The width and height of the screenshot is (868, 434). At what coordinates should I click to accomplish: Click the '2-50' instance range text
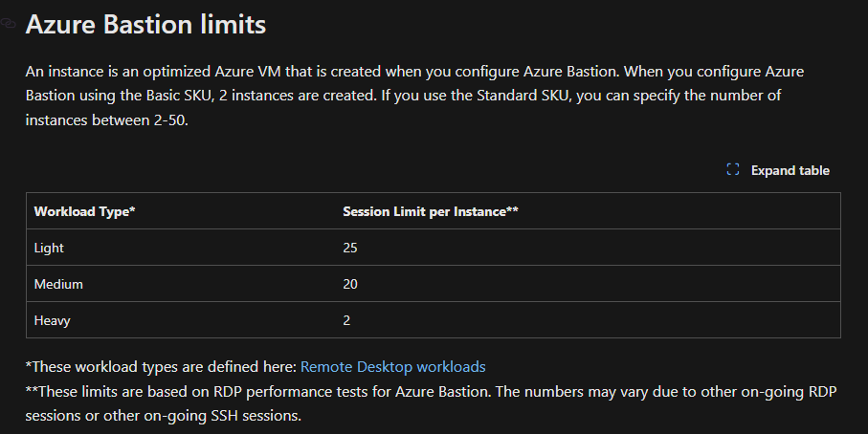click(x=169, y=120)
